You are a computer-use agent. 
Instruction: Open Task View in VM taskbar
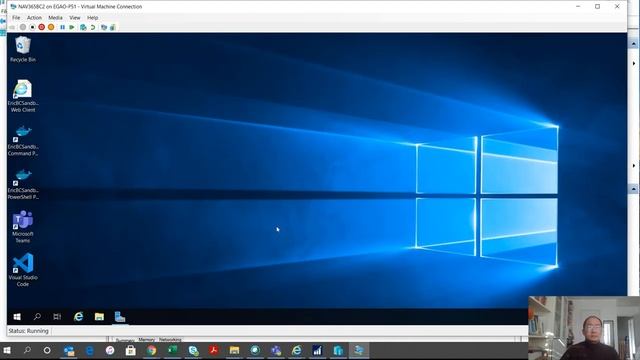(57, 317)
